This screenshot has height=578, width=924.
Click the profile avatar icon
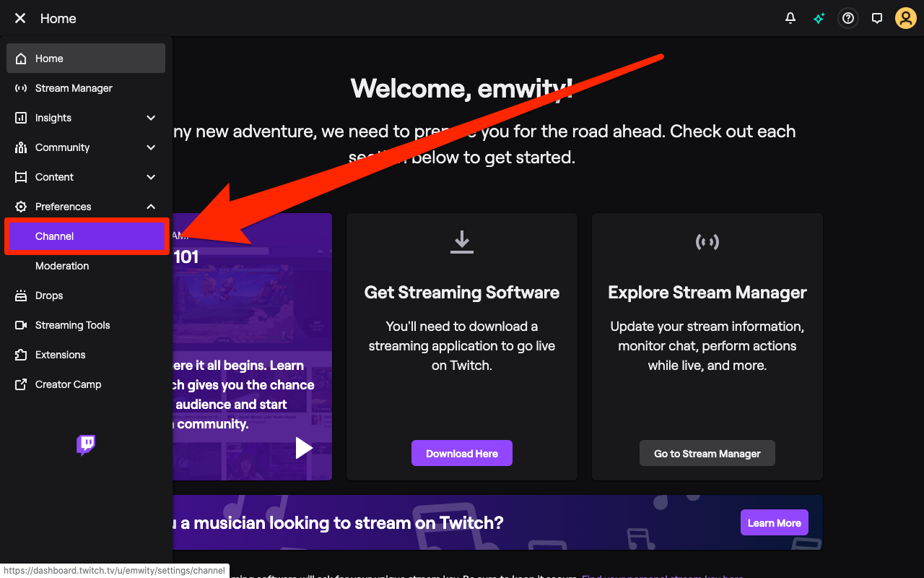[x=906, y=18]
